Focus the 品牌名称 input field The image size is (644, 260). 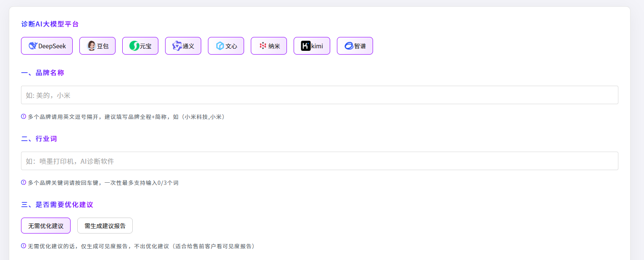click(320, 95)
